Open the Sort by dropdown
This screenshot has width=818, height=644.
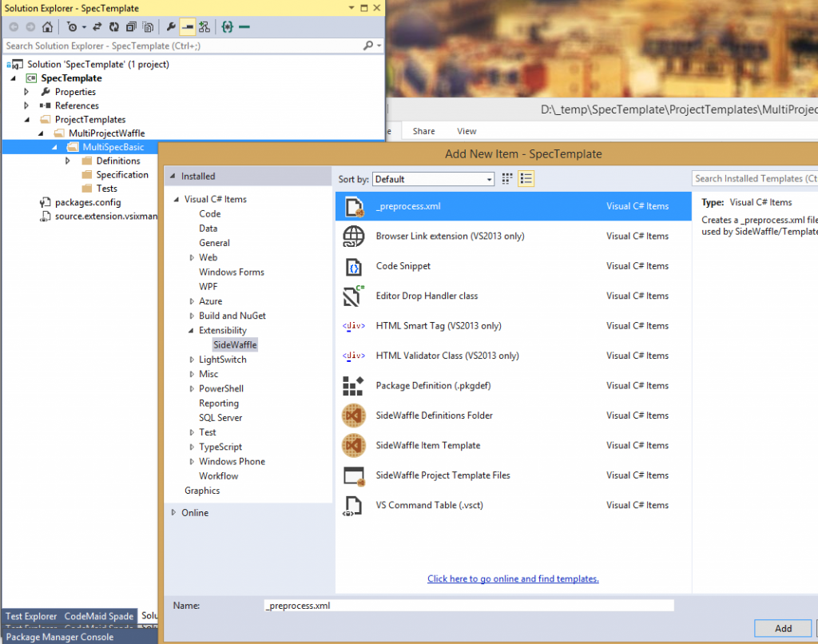pyautogui.click(x=433, y=179)
